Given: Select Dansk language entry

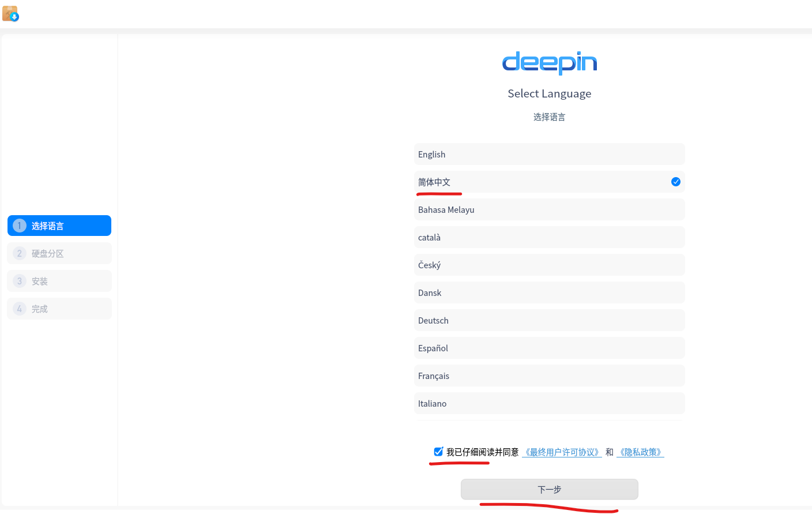Looking at the screenshot, I should (x=549, y=292).
